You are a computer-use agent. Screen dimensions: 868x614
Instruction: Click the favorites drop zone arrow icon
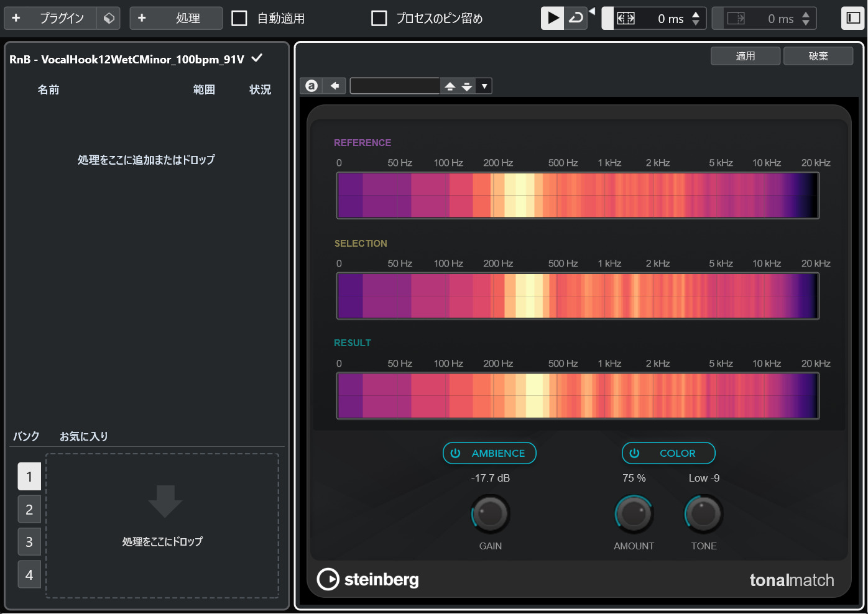pos(165,502)
